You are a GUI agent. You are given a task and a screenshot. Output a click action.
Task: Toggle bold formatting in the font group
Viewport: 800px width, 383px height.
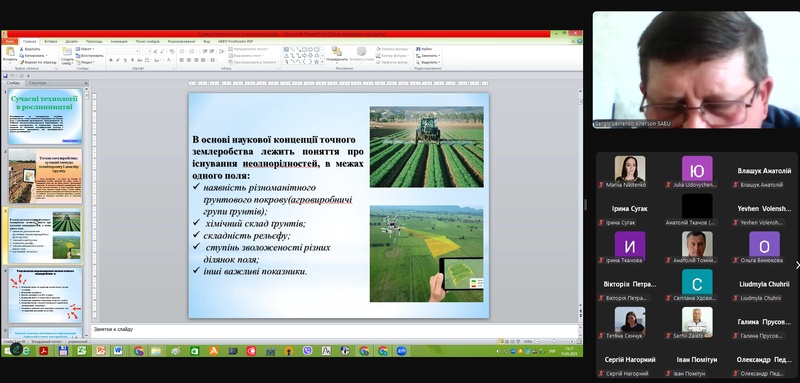(x=111, y=60)
